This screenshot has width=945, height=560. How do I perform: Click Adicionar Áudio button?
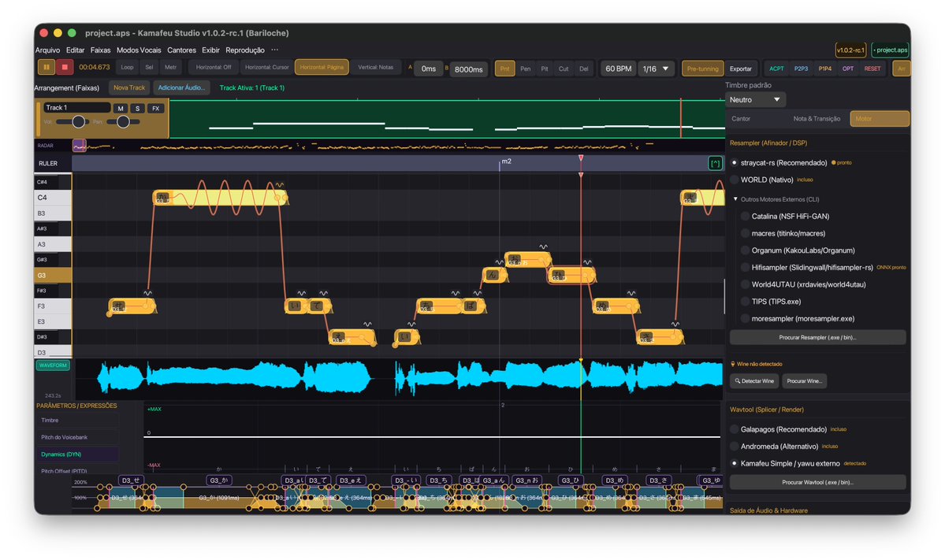181,88
